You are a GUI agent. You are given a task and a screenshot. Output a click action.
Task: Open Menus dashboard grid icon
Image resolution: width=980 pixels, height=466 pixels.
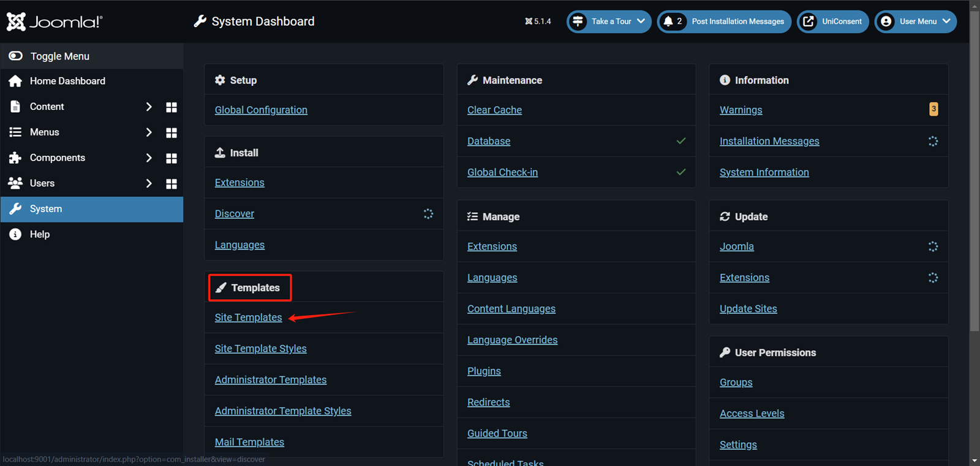click(171, 133)
